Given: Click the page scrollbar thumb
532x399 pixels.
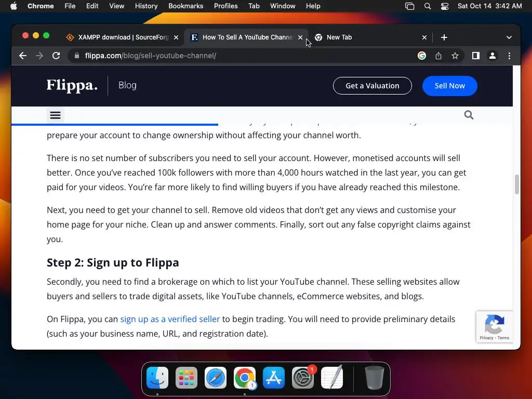Looking at the screenshot, I should (516, 184).
